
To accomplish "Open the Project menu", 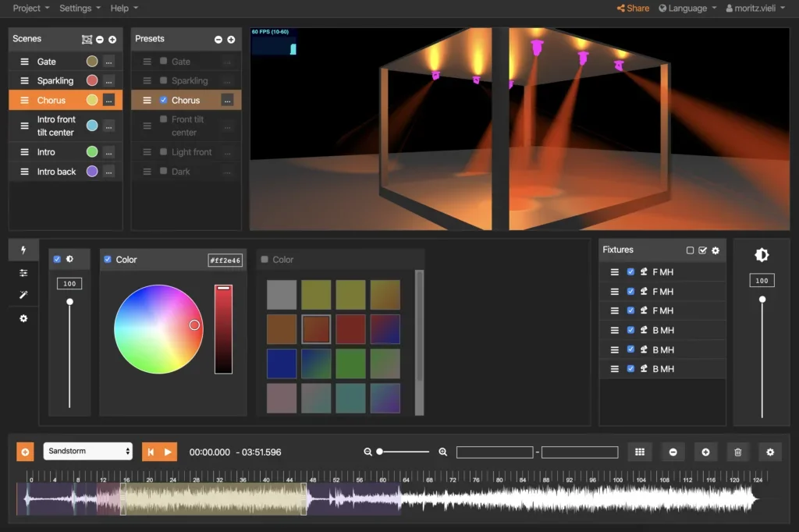I will point(31,8).
